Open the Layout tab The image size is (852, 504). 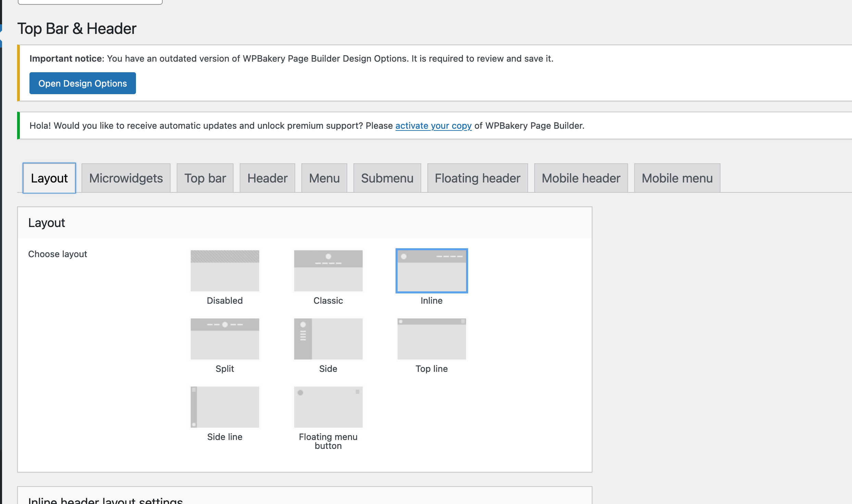(49, 178)
